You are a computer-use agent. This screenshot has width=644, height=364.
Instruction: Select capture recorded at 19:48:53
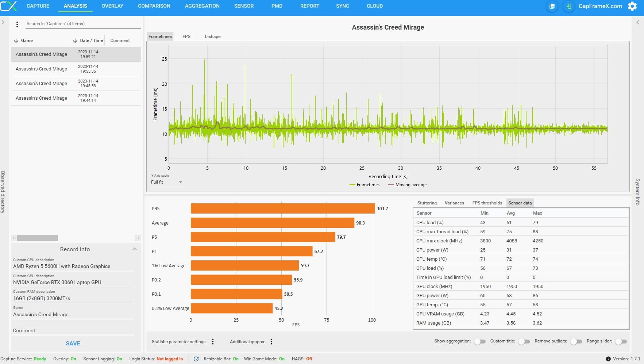coord(76,84)
